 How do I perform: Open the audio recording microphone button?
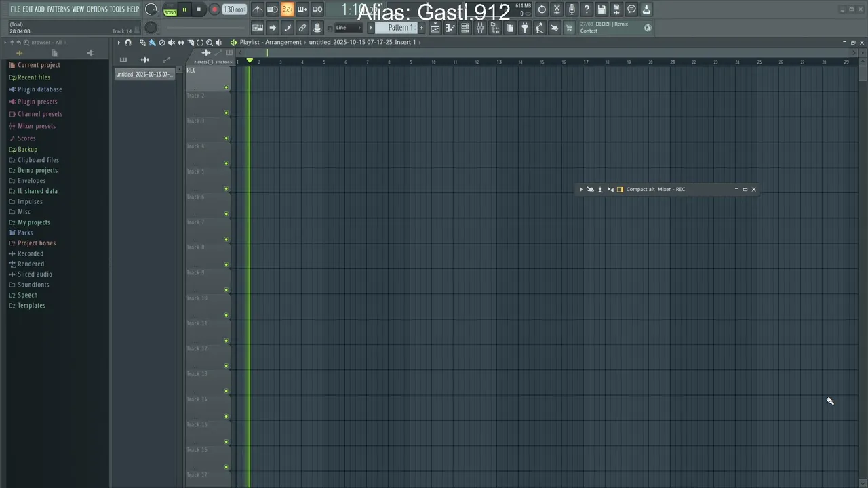click(572, 9)
